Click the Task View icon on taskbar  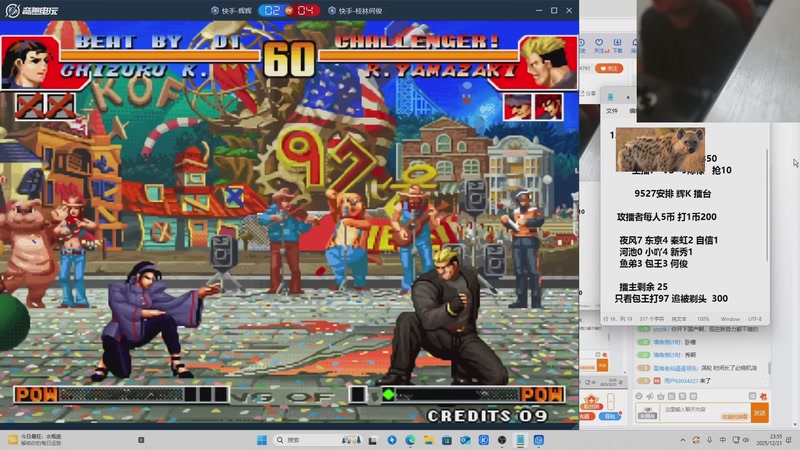[372, 440]
